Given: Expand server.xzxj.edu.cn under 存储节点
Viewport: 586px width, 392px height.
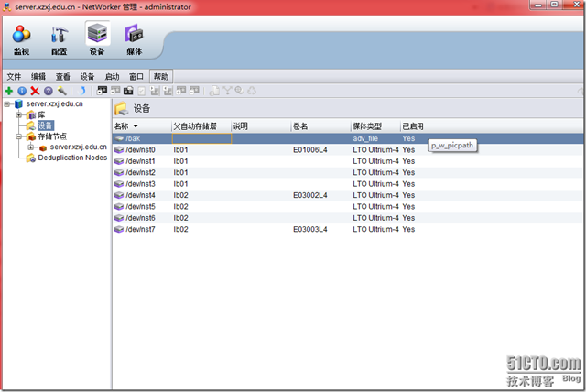Looking at the screenshot, I should point(31,147).
